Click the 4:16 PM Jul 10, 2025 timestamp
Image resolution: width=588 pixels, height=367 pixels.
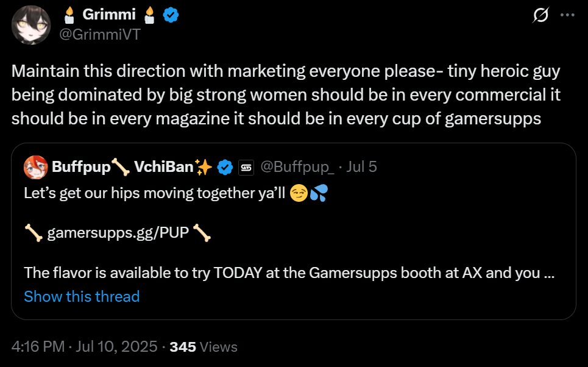[84, 347]
